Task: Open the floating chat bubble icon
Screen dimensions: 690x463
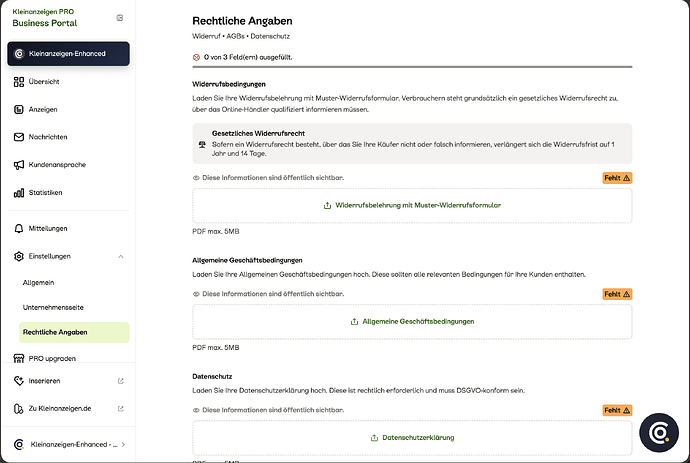Action: (x=659, y=433)
